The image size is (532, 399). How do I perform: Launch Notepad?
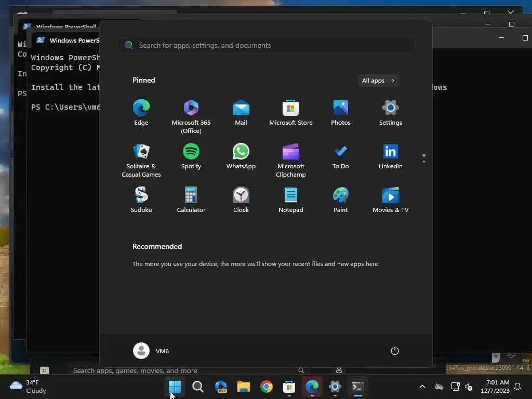pos(291,200)
